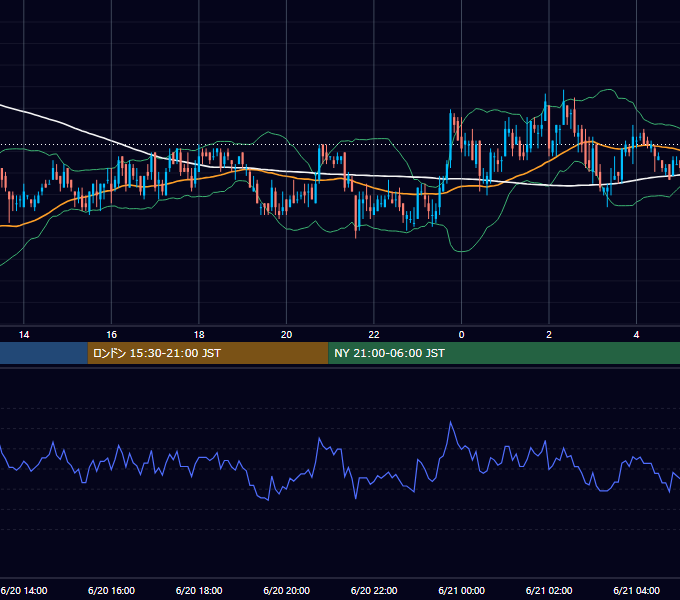Screen dimensions: 680x600
Task: Select the blue session bar before ロンドン
Action: [x=44, y=353]
